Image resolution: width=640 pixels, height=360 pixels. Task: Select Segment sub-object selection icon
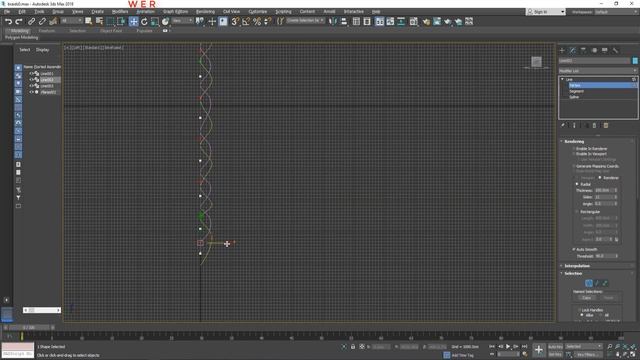597,283
